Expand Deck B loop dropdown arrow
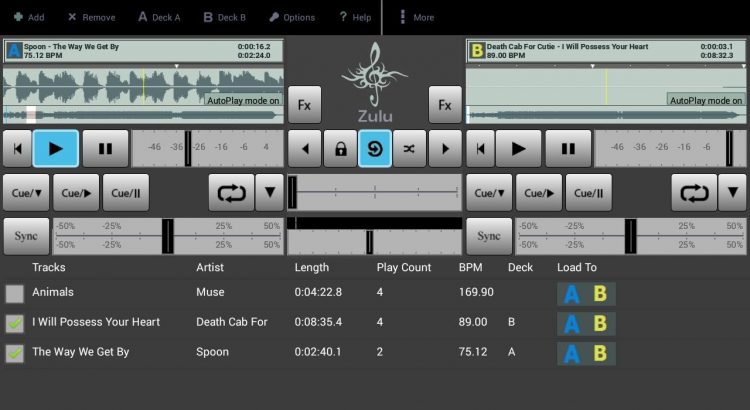 click(x=732, y=192)
